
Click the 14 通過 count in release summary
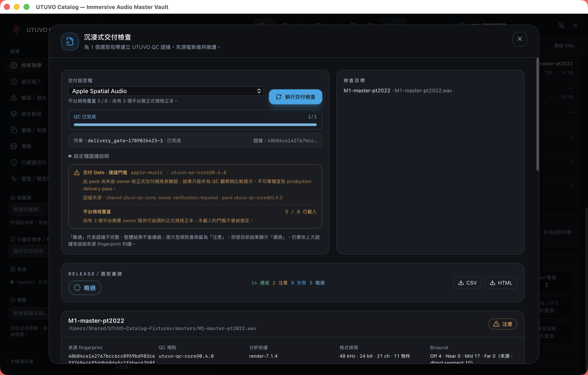pos(260,283)
